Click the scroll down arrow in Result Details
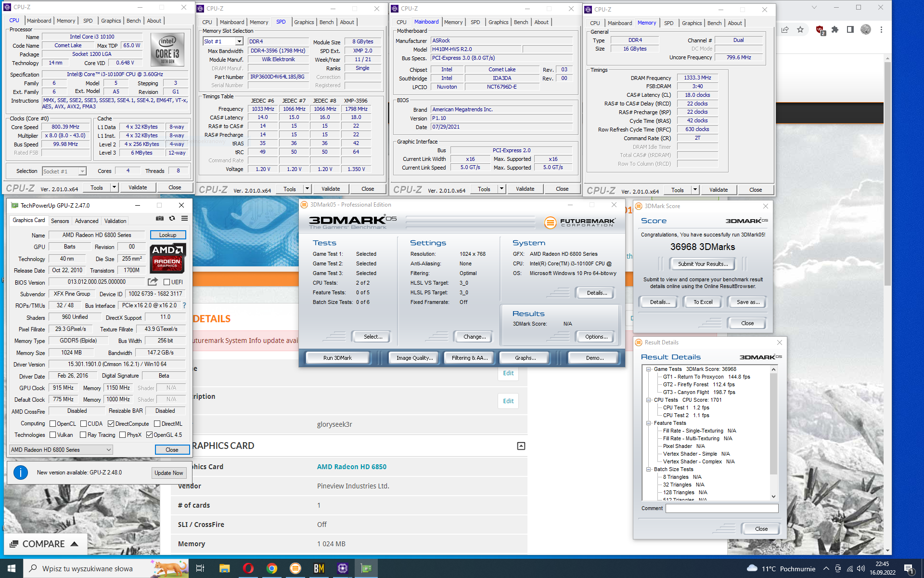924x578 pixels. pyautogui.click(x=773, y=497)
